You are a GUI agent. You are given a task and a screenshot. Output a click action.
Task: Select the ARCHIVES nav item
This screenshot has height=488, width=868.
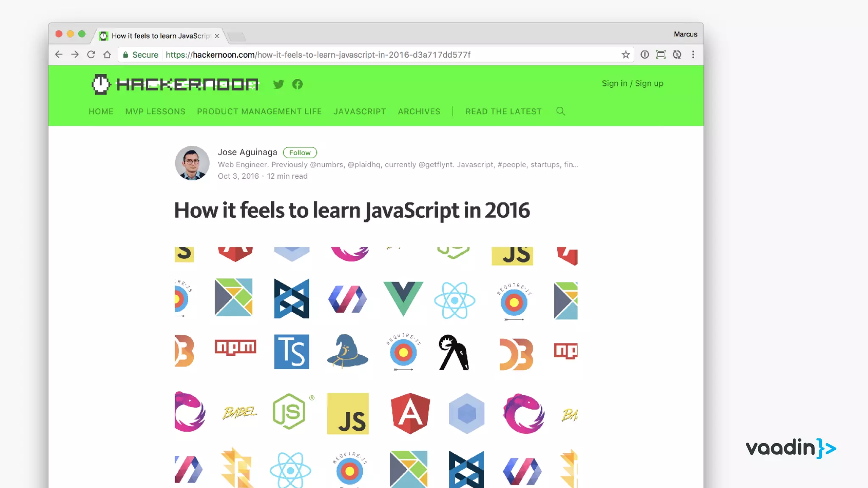pyautogui.click(x=419, y=111)
